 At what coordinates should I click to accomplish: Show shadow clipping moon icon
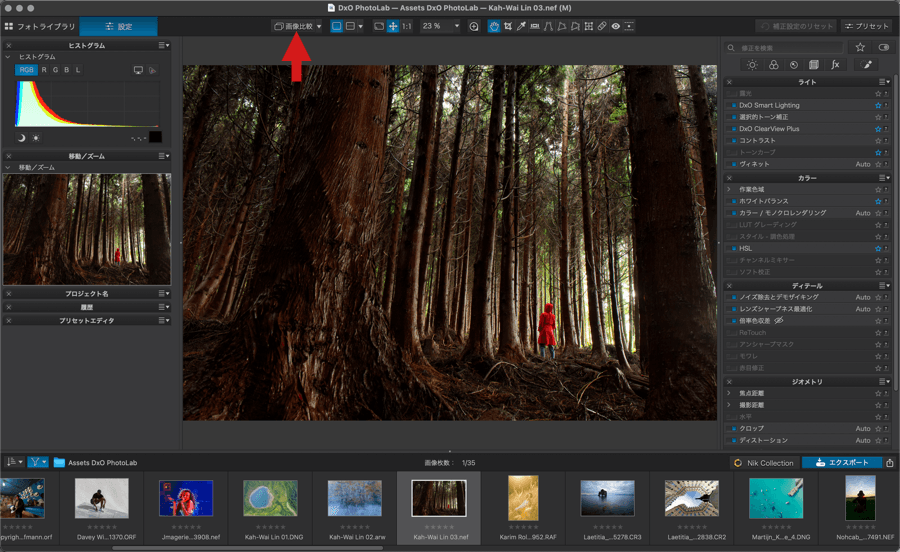click(22, 138)
